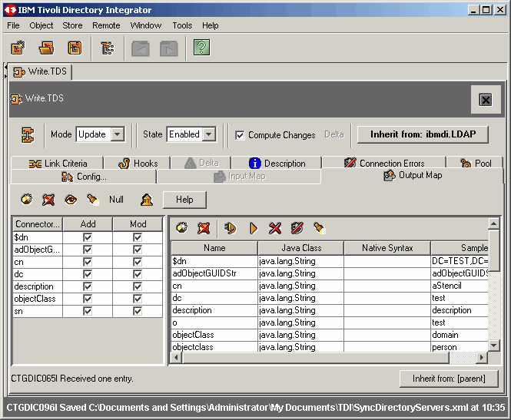
Task: Click the horizontal scrollbar right arrow in schema table
Action: tap(482, 358)
